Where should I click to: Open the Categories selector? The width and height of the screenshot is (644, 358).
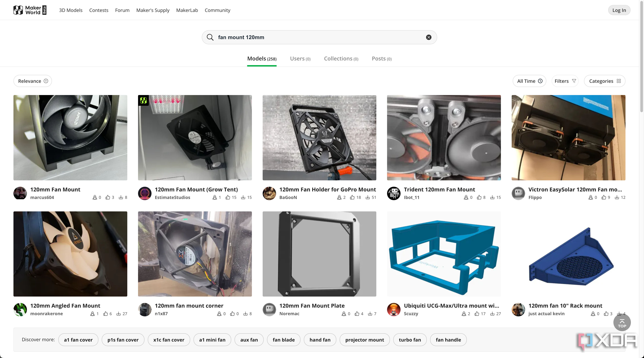coord(605,81)
